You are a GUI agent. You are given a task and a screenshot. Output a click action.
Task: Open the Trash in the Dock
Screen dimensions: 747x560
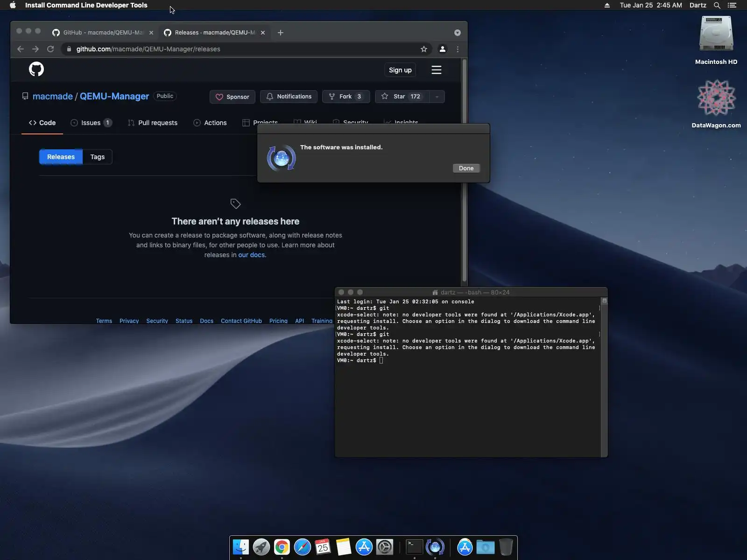(x=506, y=547)
